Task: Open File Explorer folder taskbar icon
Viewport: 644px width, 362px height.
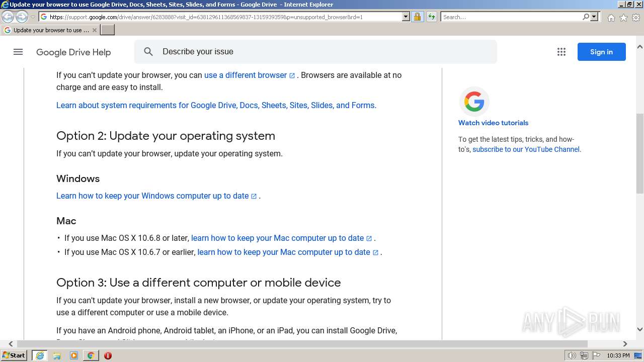Action: [x=57, y=355]
